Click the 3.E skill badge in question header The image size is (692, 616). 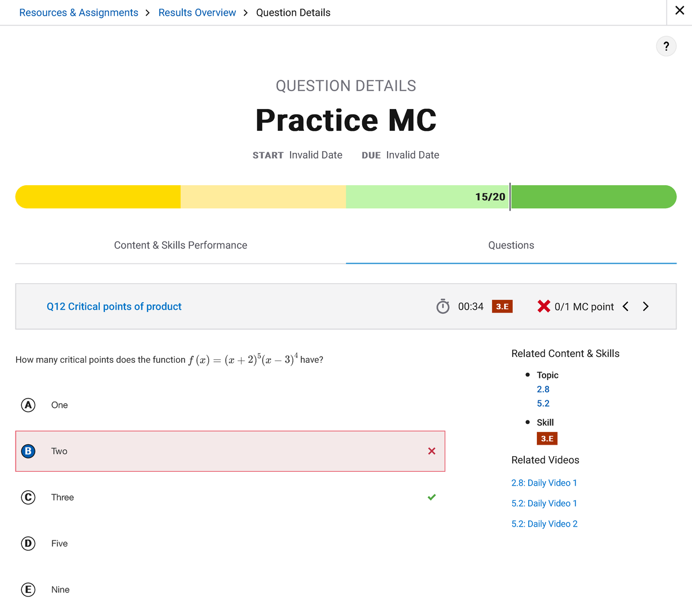coord(502,306)
